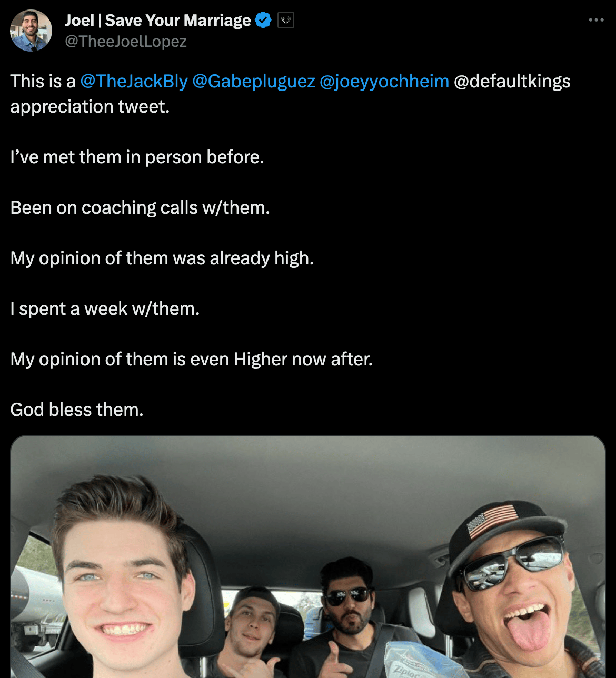
Task: Open Joel's profile picture avatar
Action: click(31, 31)
